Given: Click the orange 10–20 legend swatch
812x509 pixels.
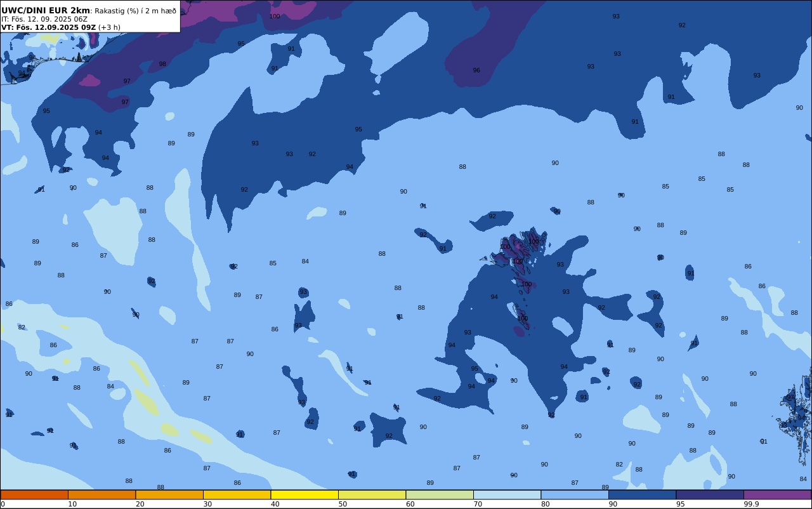Looking at the screenshot, I should point(101,494).
